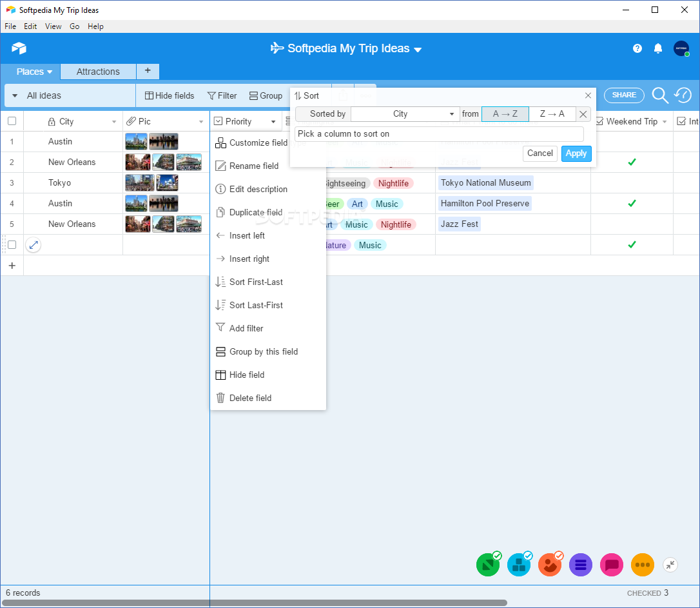The image size is (700, 608).
Task: Open the notifications bell icon
Action: (x=657, y=48)
